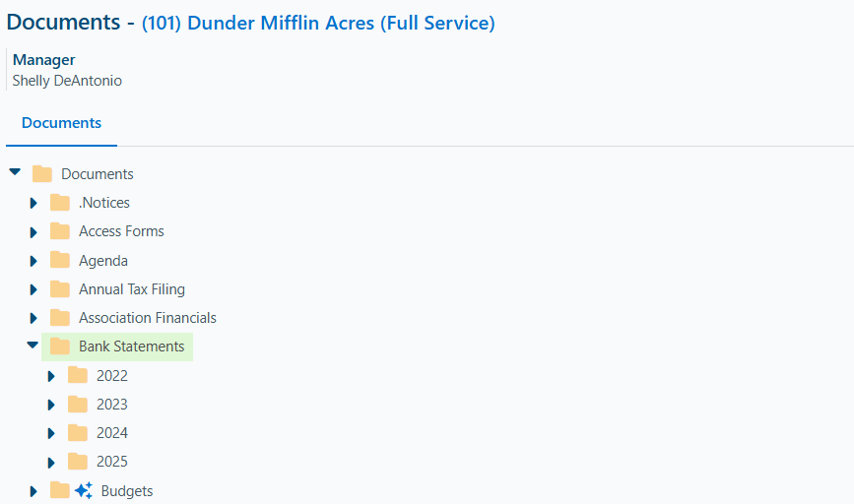Select the Annual Tax Filing label
Image resolution: width=854 pixels, height=504 pixels.
pyautogui.click(x=132, y=289)
